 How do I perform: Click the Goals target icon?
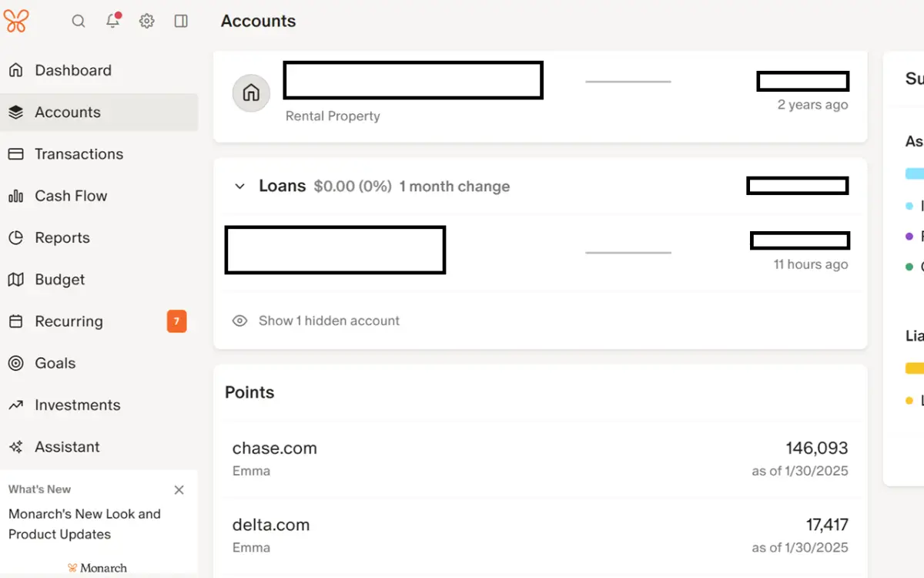[17, 363]
